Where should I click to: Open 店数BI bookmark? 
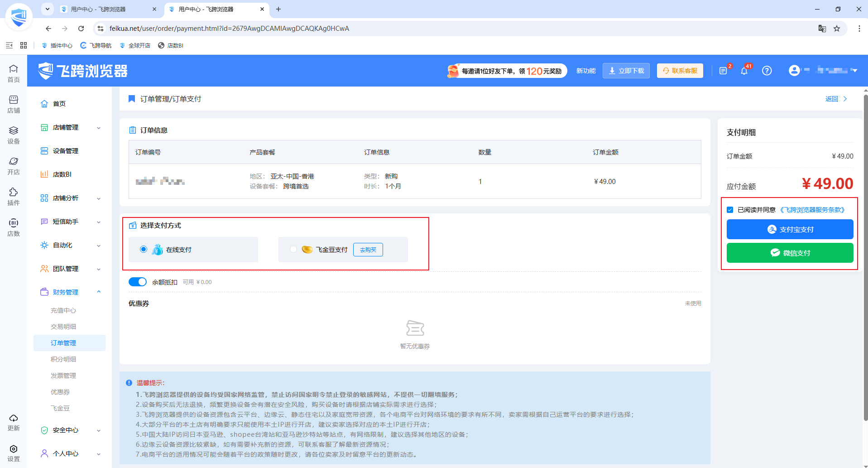point(171,45)
